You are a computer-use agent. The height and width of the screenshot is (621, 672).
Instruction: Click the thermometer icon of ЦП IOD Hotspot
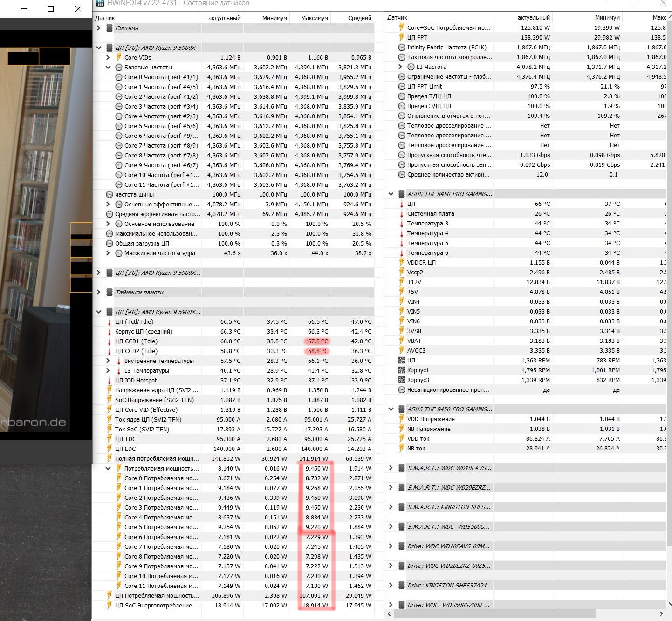[x=110, y=380]
